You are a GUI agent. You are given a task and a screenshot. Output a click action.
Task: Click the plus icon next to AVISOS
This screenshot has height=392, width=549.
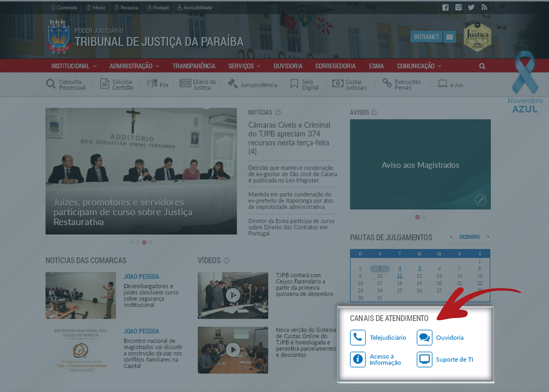tap(374, 112)
